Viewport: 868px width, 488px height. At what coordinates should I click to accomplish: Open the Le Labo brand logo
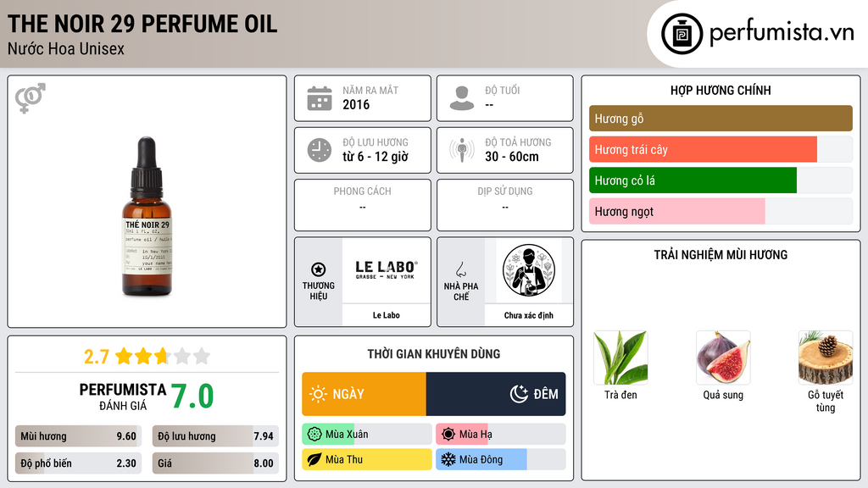coord(386,270)
